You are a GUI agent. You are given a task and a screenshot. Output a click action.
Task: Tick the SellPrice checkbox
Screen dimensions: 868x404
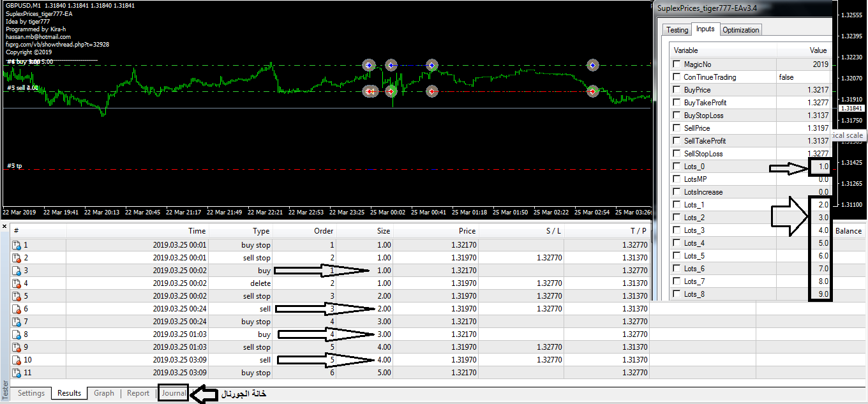click(677, 128)
